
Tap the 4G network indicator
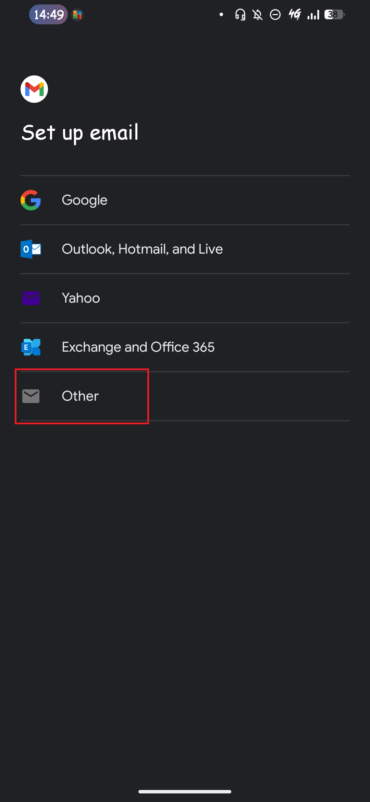click(294, 15)
